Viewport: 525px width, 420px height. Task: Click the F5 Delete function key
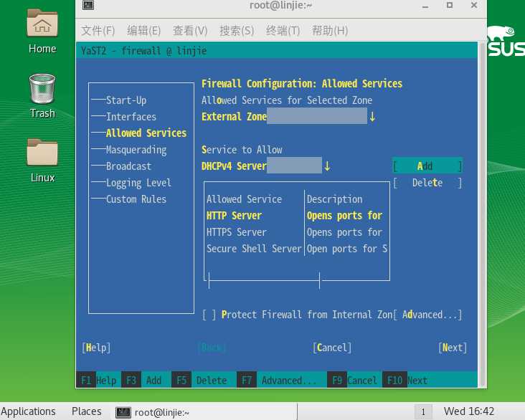pyautogui.click(x=201, y=380)
